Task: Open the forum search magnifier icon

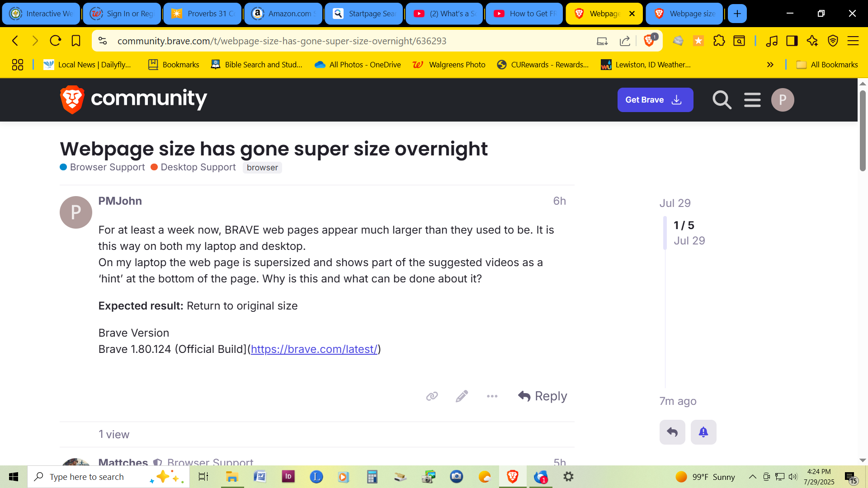Action: [x=722, y=100]
